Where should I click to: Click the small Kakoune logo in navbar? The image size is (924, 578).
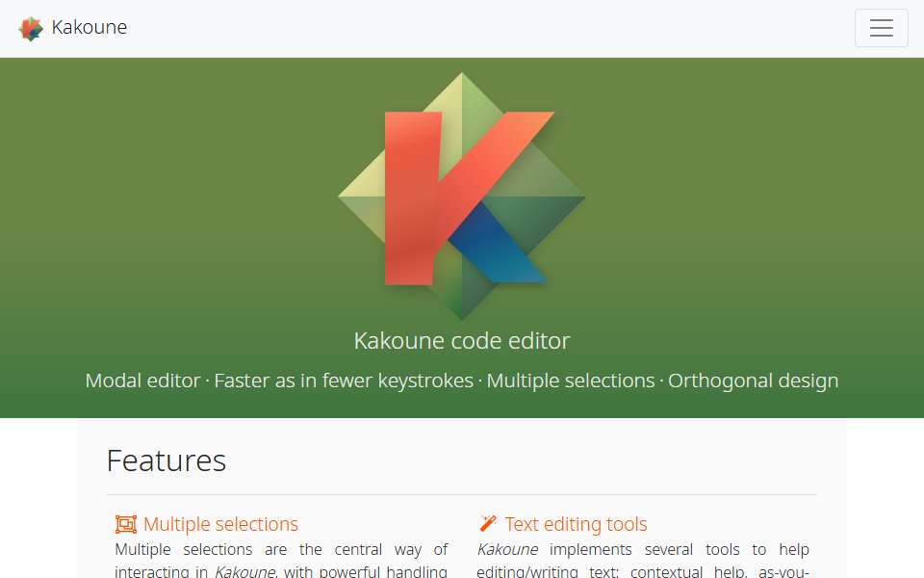tap(31, 28)
